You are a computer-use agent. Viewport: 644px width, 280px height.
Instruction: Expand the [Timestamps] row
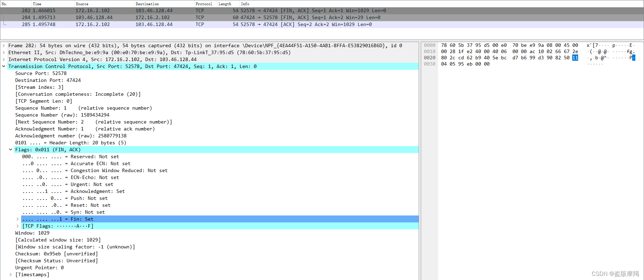tap(11, 274)
